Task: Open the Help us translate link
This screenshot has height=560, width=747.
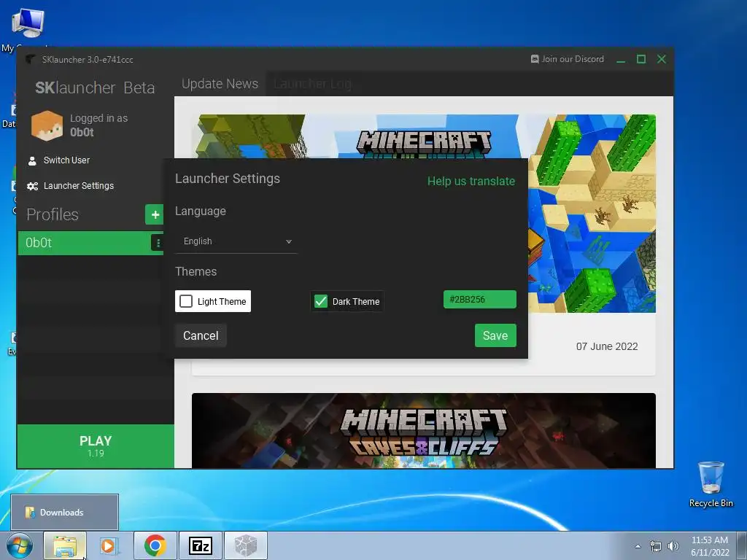Action: coord(471,182)
